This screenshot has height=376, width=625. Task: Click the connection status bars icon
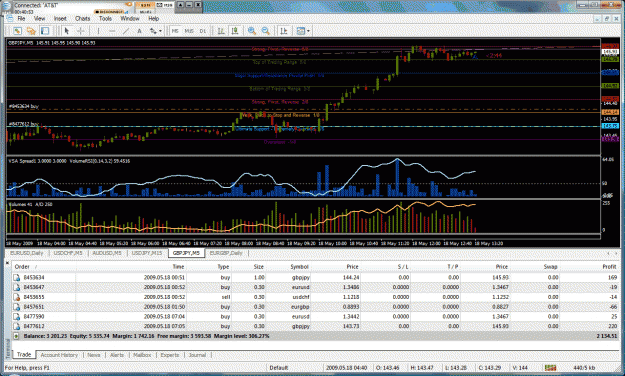click(550, 367)
